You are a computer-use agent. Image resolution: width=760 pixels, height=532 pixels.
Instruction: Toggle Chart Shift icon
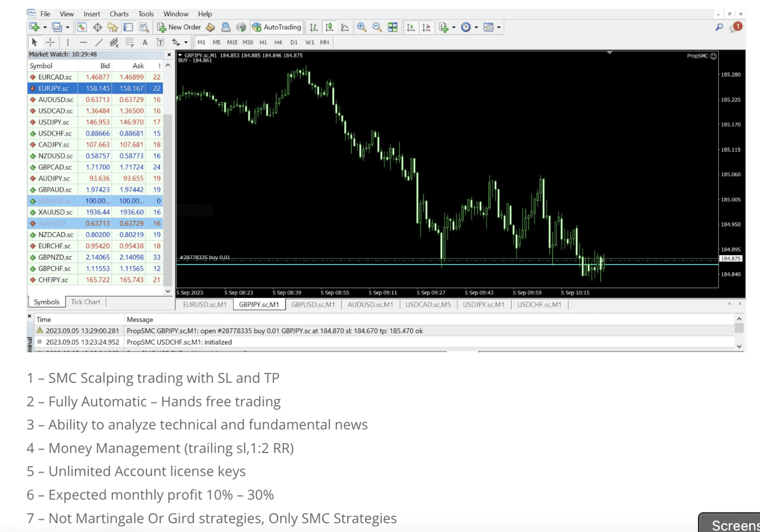(x=426, y=27)
